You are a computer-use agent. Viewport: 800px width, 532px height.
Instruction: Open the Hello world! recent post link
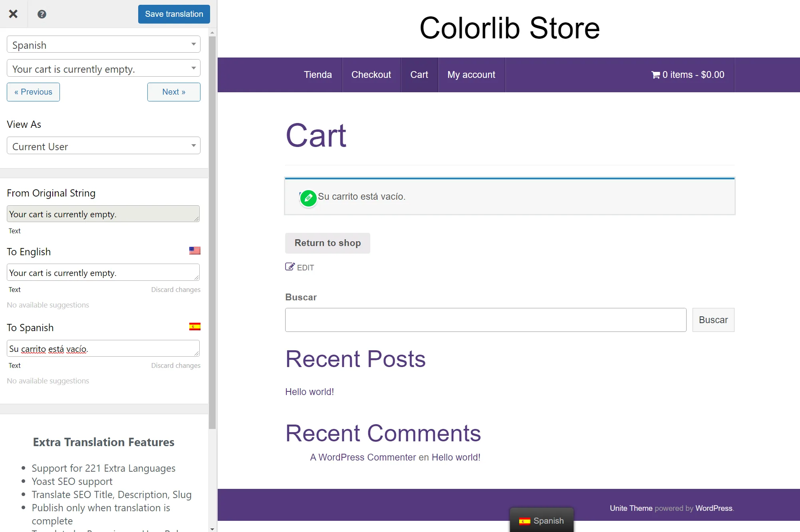310,392
